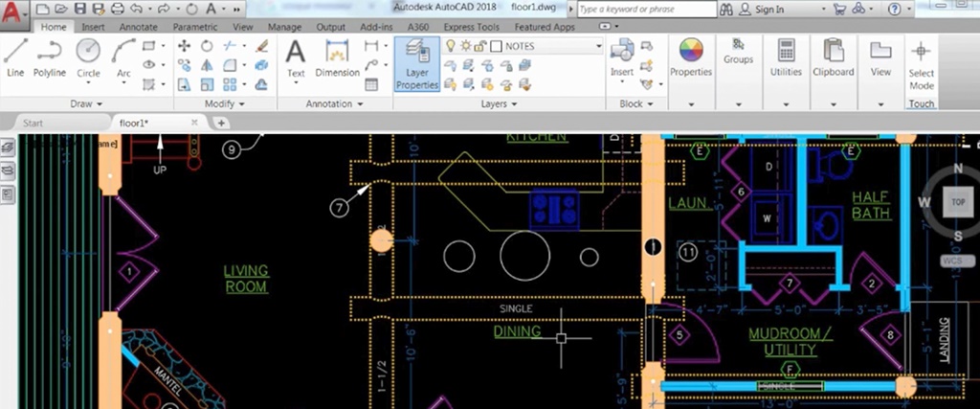Image resolution: width=980 pixels, height=409 pixels.
Task: Select the Polyline tool
Action: (50, 57)
